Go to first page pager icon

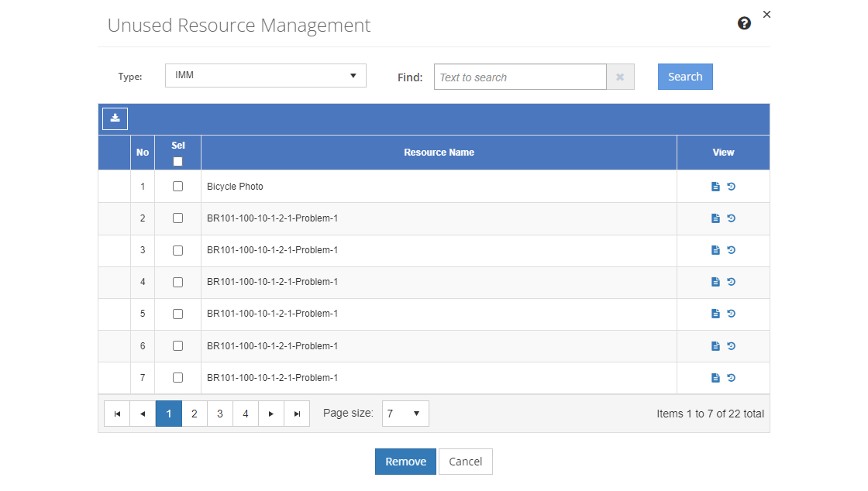pos(117,414)
